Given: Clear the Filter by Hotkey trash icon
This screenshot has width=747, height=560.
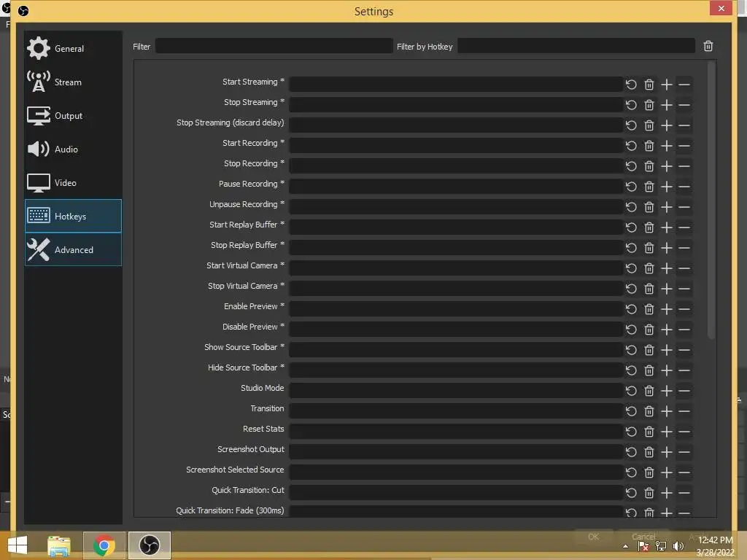Looking at the screenshot, I should [708, 46].
